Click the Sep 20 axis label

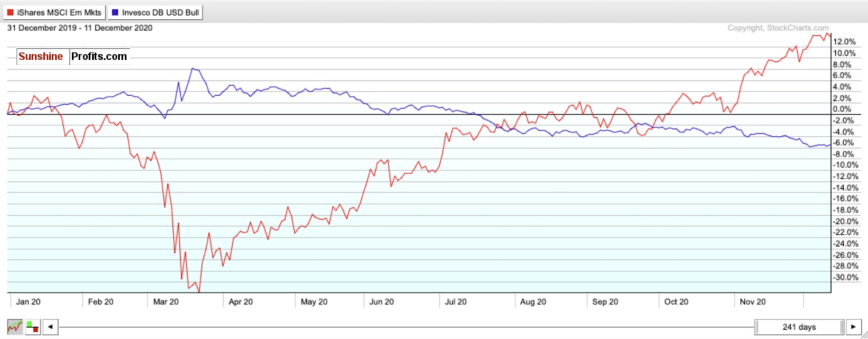click(x=605, y=302)
